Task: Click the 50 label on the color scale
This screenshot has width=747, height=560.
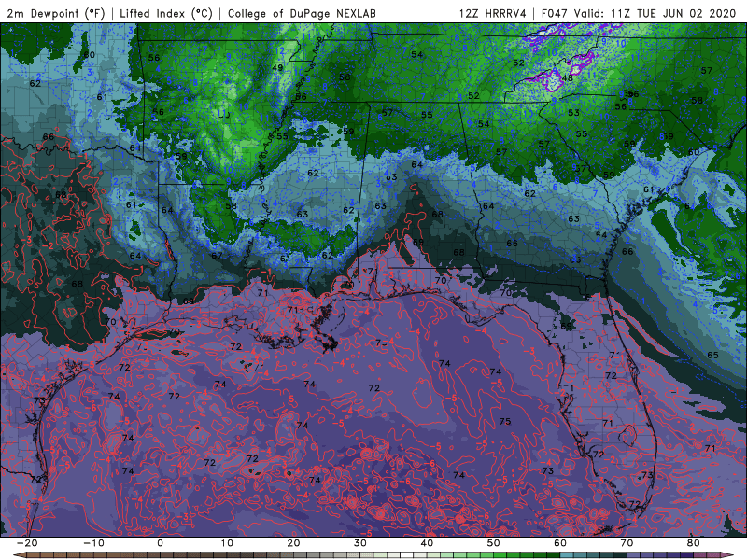Action: (x=494, y=543)
